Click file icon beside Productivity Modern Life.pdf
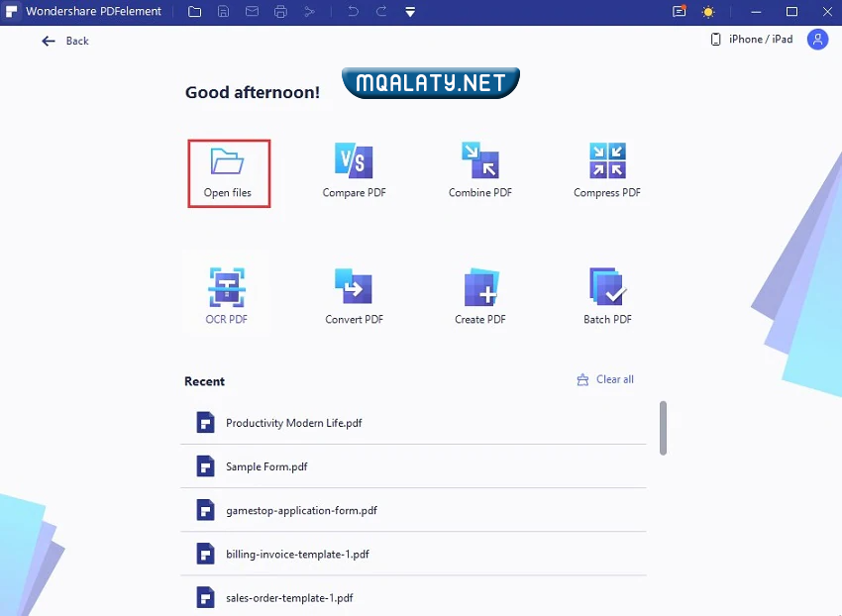Viewport: 842px width, 616px height. point(205,423)
